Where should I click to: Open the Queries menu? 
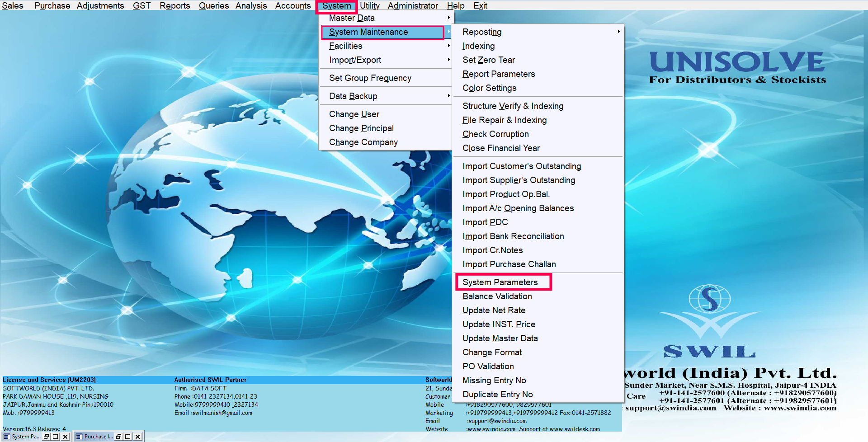coord(214,5)
